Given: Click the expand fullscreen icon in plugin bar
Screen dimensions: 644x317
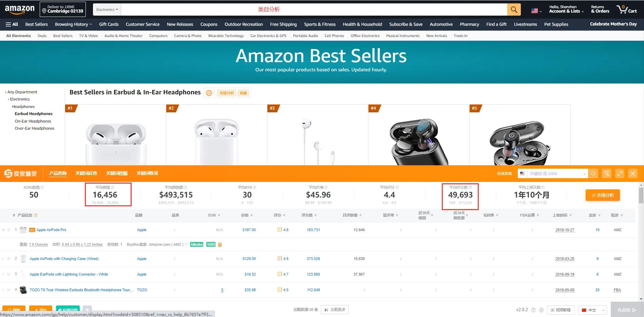Looking at the screenshot, I should point(620,173).
